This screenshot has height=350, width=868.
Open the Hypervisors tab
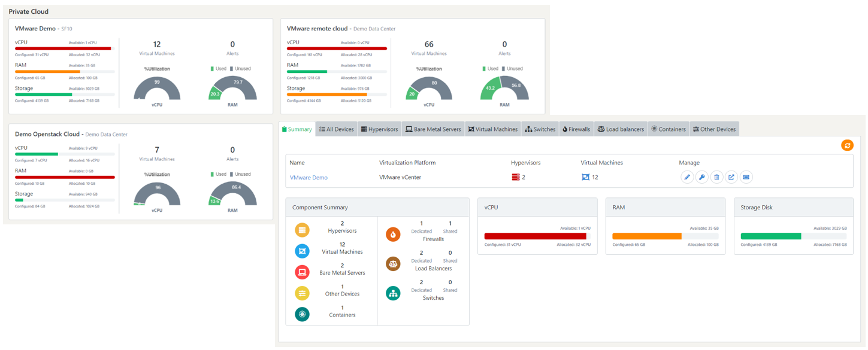(x=379, y=129)
